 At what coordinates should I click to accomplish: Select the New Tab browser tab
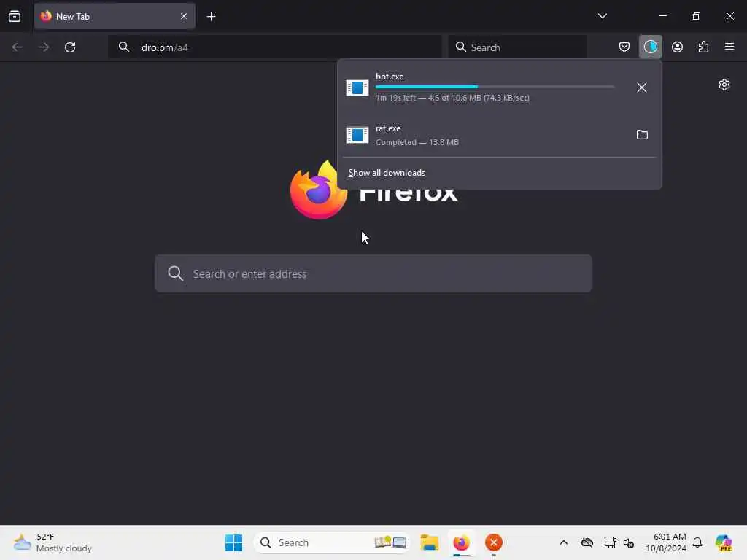click(115, 16)
